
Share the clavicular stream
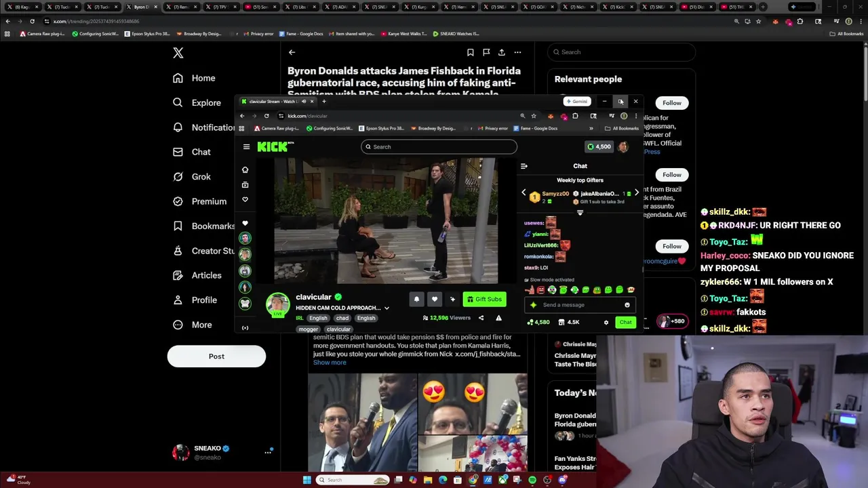coord(481,318)
